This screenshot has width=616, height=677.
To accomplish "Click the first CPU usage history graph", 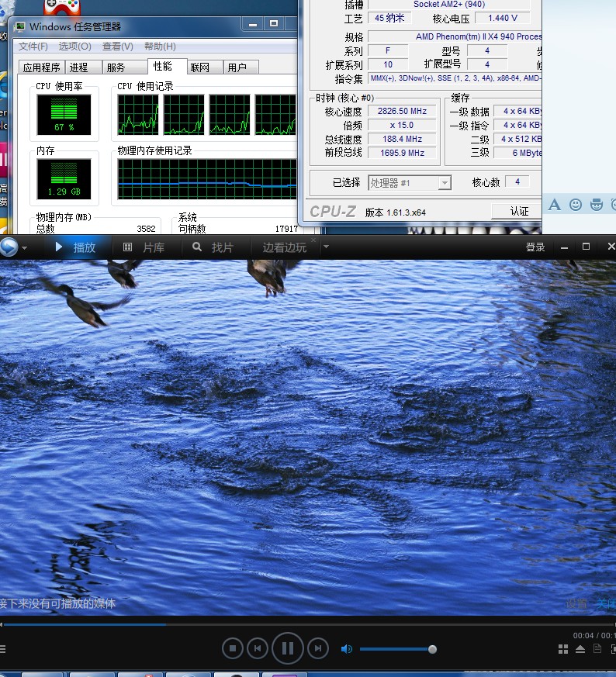I will pyautogui.click(x=138, y=115).
